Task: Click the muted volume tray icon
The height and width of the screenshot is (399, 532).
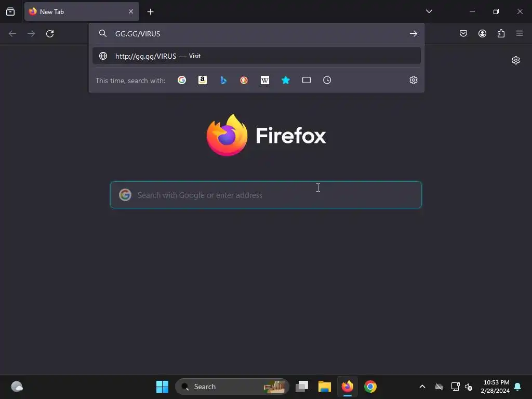Action: click(x=469, y=387)
